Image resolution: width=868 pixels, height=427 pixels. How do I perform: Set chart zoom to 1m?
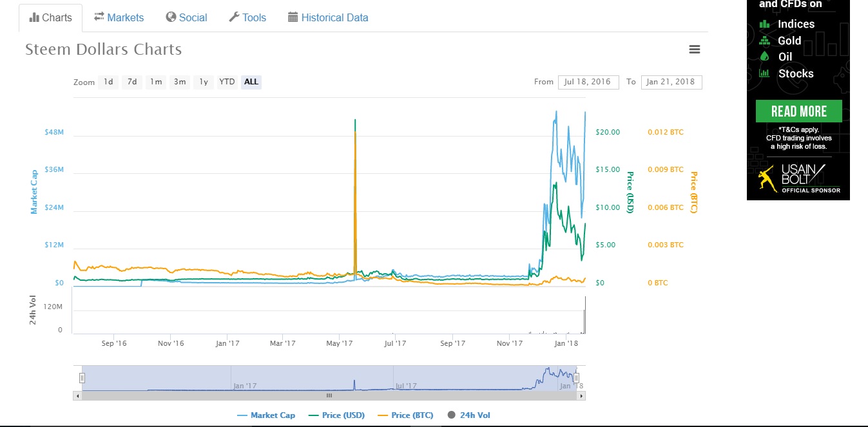(x=156, y=82)
